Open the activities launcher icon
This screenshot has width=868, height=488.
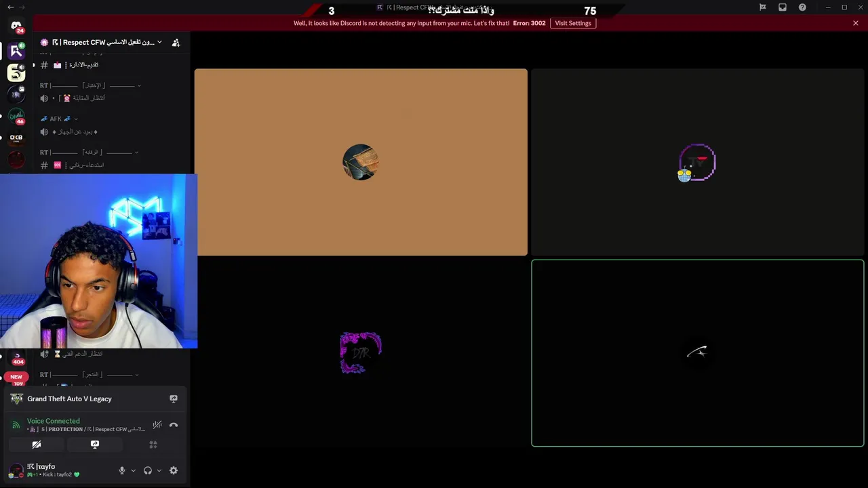(x=153, y=445)
